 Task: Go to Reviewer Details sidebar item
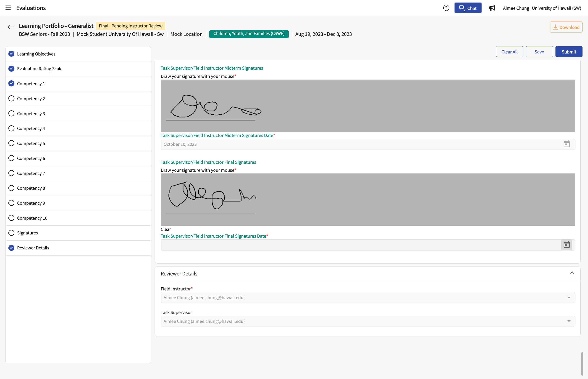tap(78, 248)
